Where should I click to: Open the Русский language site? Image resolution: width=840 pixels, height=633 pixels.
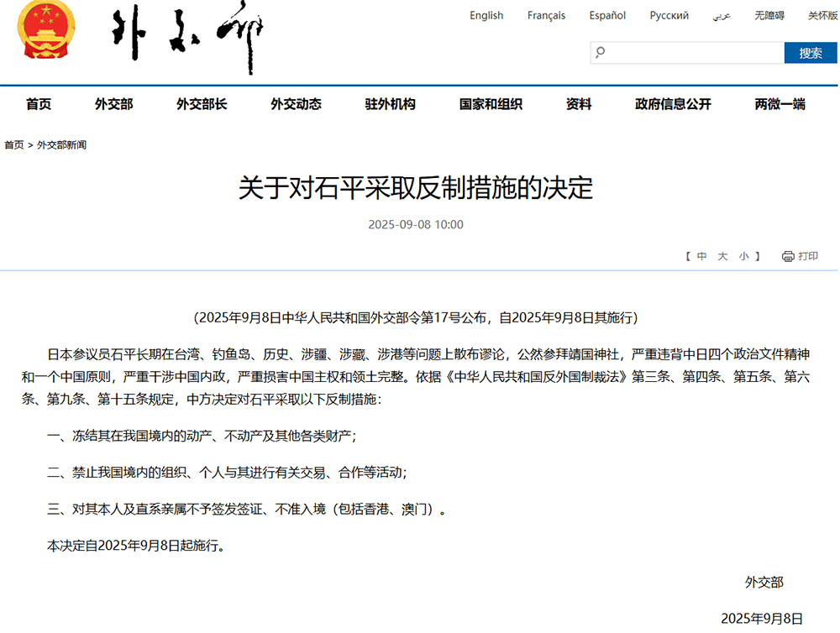pos(669,15)
